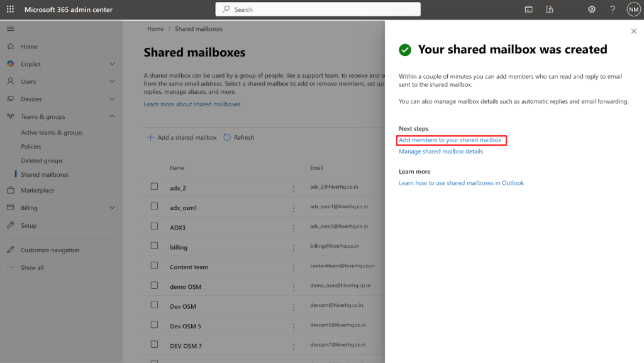
Task: Open more actions for the adx_2 mailbox
Action: click(294, 187)
